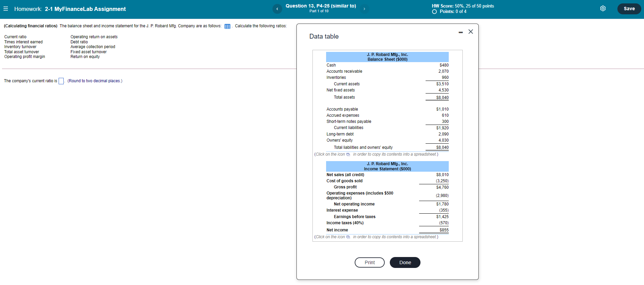Click the Inventory turnover ratio text

coord(20,47)
